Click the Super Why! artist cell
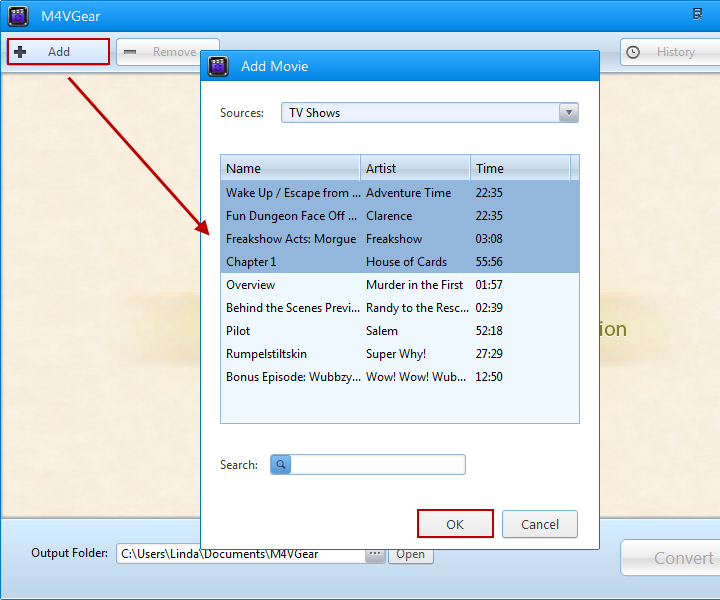Image resolution: width=720 pixels, height=600 pixels. (x=396, y=354)
